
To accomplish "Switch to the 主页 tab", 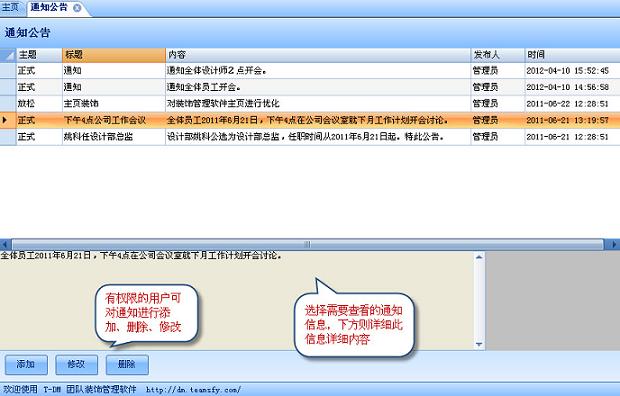I will (x=10, y=7).
